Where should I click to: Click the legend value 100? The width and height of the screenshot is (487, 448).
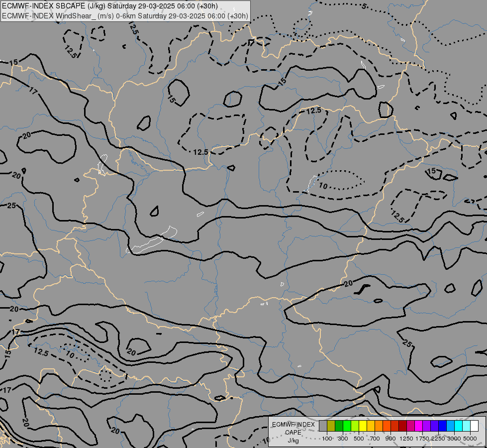point(327,439)
